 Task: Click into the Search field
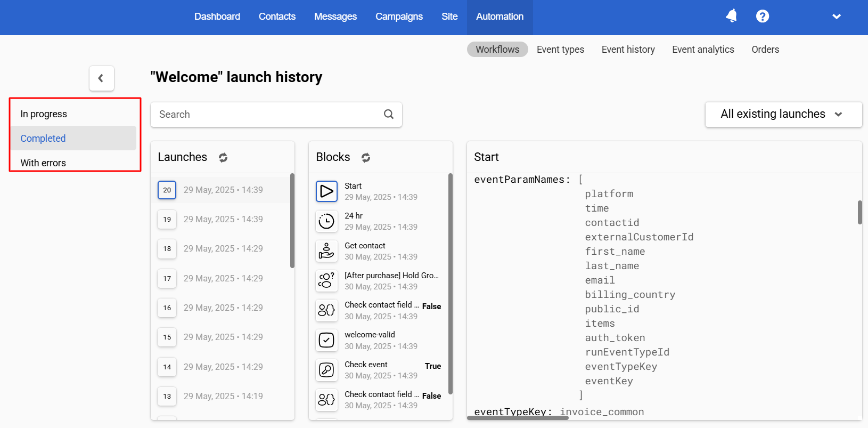tap(266, 115)
